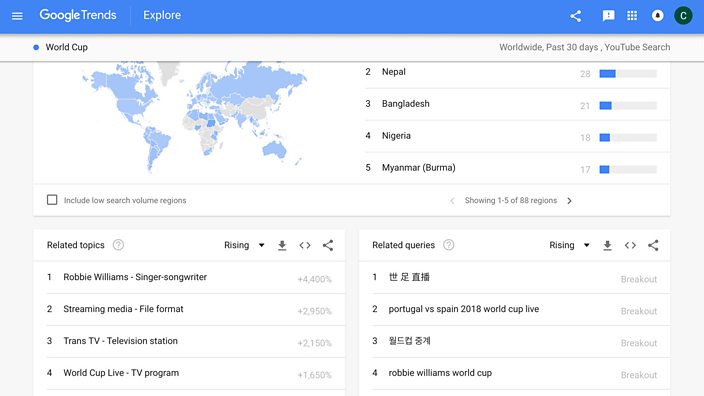Go to next page of regions
The image size is (704, 396).
[569, 201]
